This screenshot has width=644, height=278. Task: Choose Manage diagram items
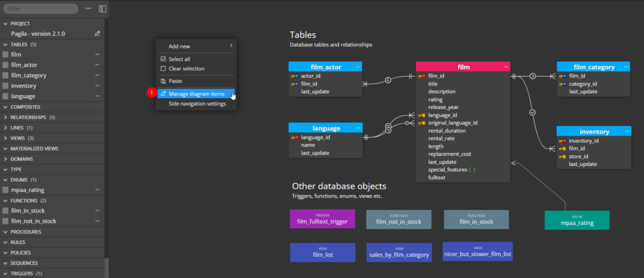coord(196,94)
